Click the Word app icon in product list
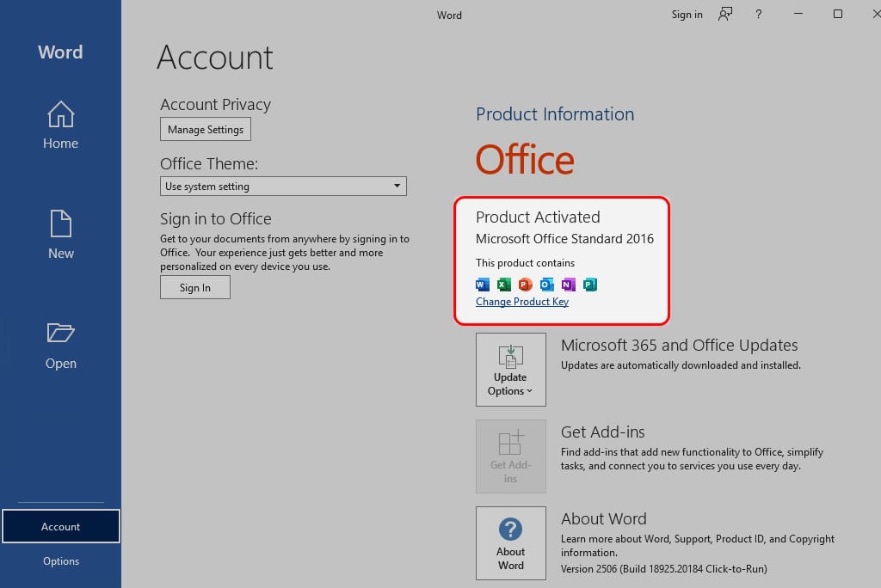The height and width of the screenshot is (588, 881). [482, 285]
